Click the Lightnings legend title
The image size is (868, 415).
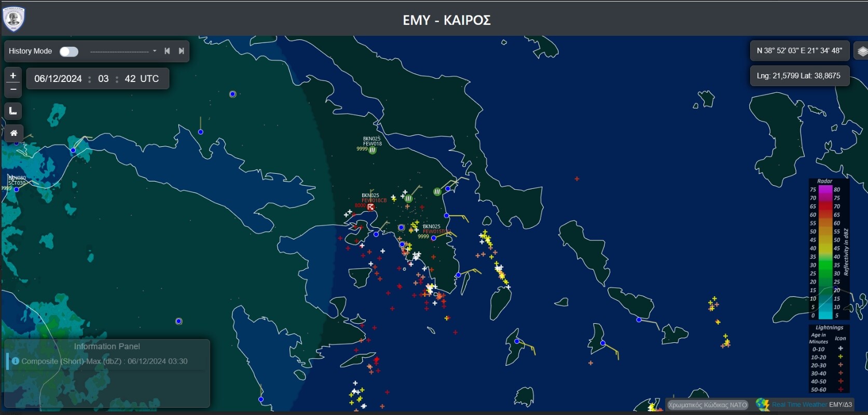click(x=829, y=328)
